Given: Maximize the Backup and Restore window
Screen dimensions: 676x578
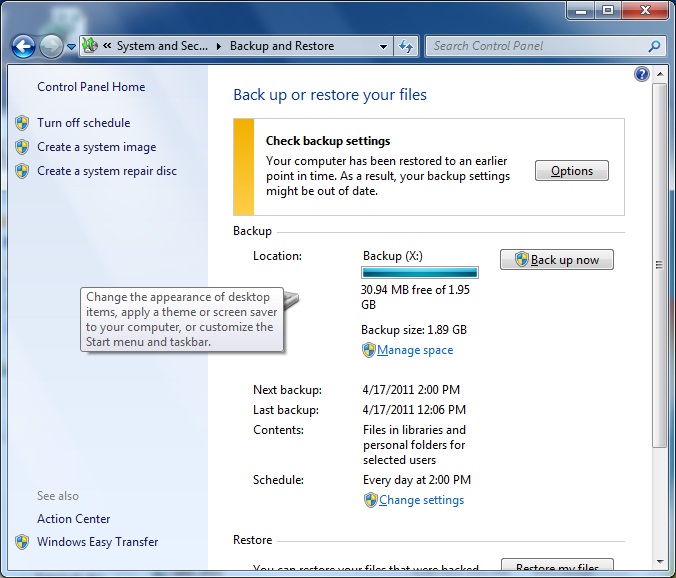Looking at the screenshot, I should tap(608, 10).
